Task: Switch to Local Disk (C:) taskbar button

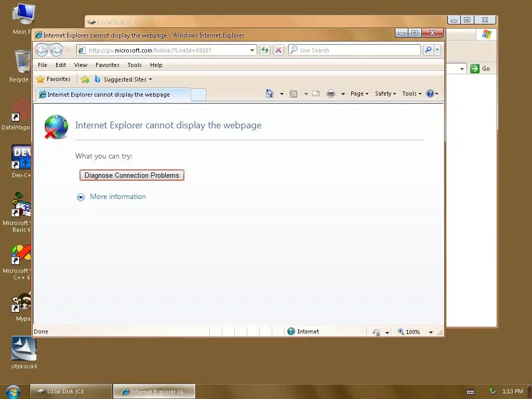Action: click(71, 391)
